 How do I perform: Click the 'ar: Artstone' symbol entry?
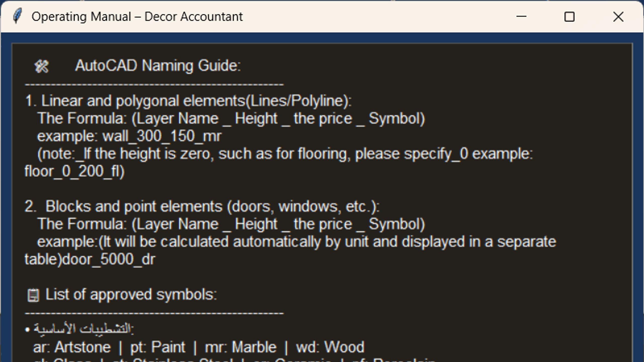click(x=72, y=347)
